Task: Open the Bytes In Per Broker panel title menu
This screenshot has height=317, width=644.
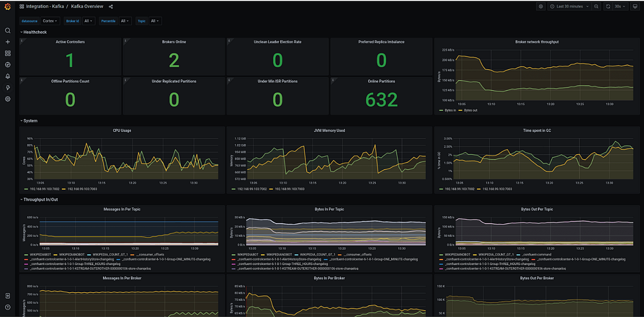Action: 329,278
